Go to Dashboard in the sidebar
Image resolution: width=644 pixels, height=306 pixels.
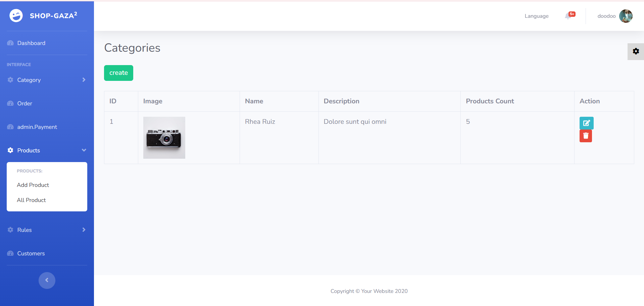(x=31, y=43)
